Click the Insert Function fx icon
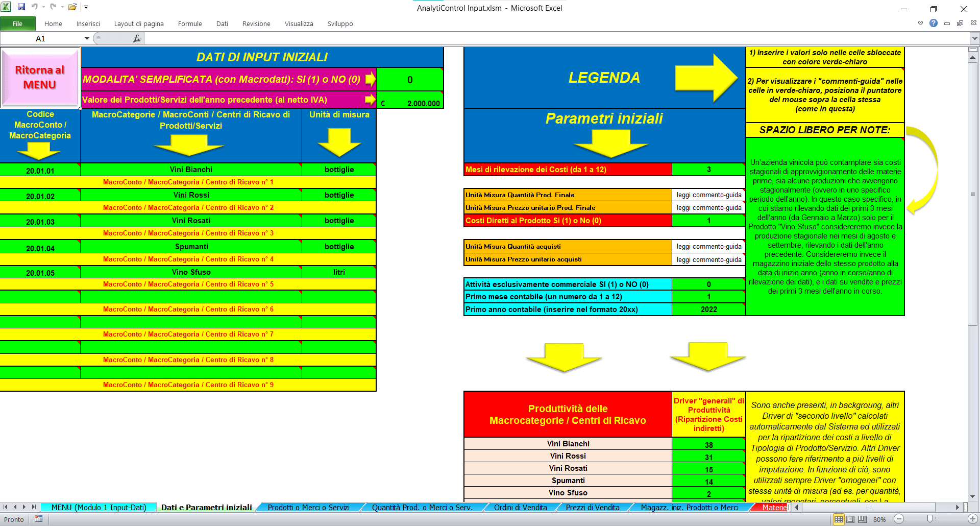The image size is (980, 526). (137, 38)
